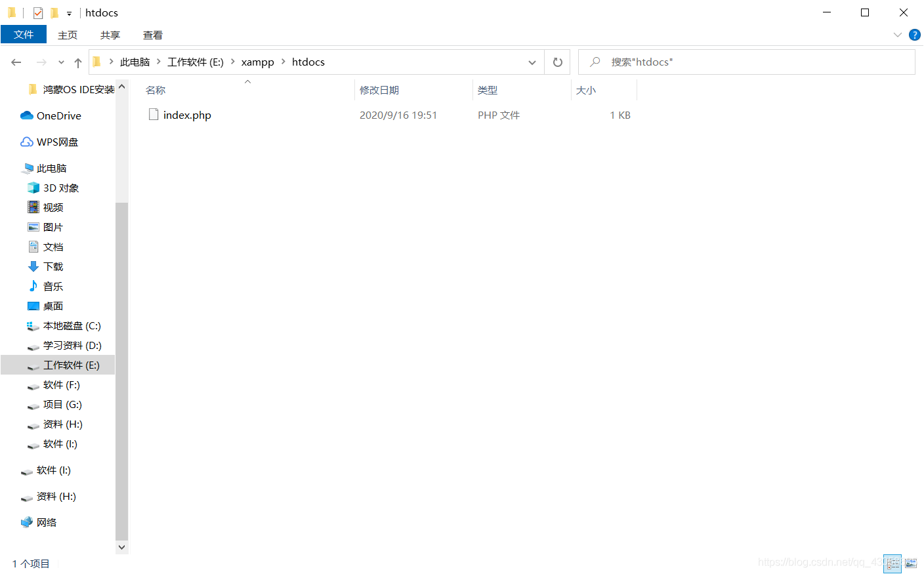Open the recent locations dropdown arrow
The height and width of the screenshot is (574, 924).
tap(61, 62)
